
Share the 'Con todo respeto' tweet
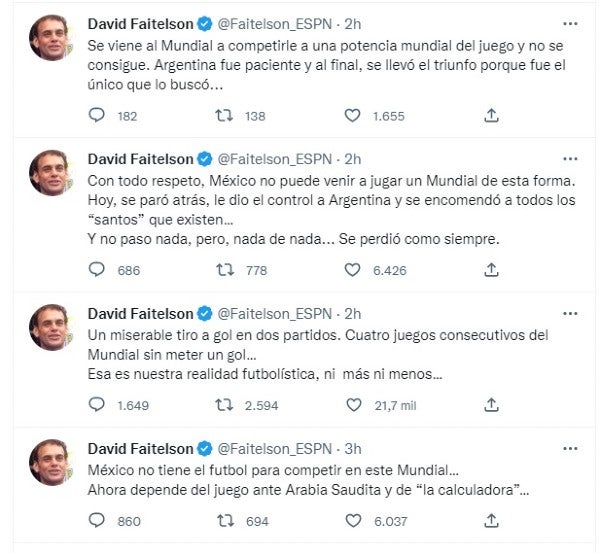click(490, 269)
